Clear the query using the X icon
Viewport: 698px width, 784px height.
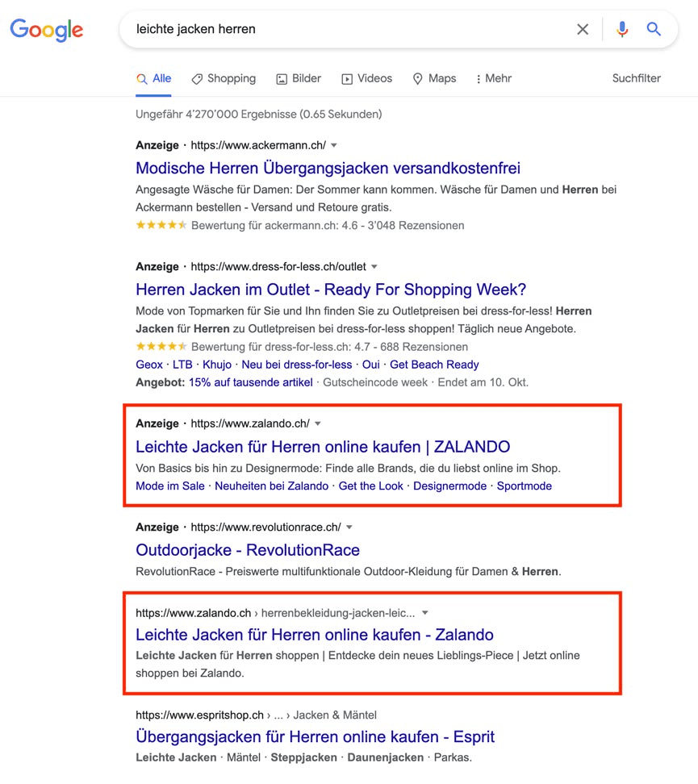click(583, 28)
